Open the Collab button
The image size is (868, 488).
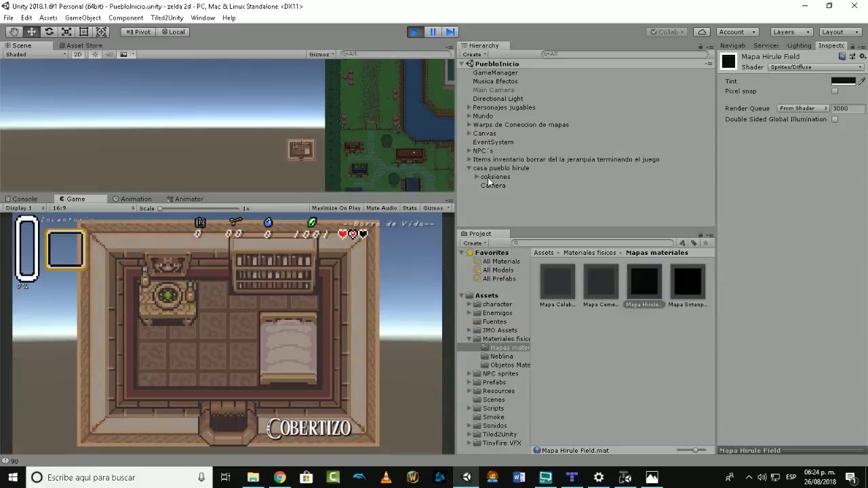click(668, 32)
